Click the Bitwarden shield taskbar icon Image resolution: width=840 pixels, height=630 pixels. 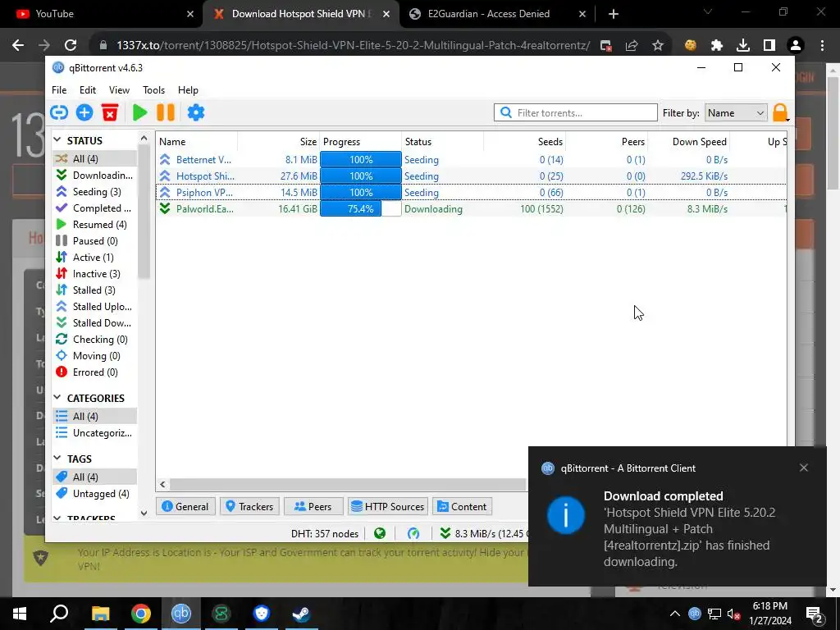[x=262, y=614]
